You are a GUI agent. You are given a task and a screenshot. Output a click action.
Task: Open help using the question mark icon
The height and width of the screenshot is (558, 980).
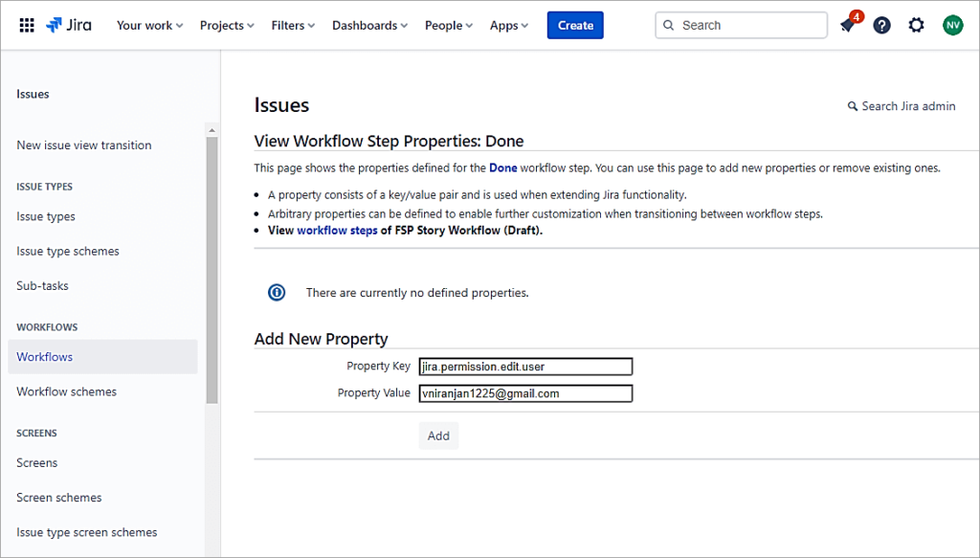[x=881, y=25]
